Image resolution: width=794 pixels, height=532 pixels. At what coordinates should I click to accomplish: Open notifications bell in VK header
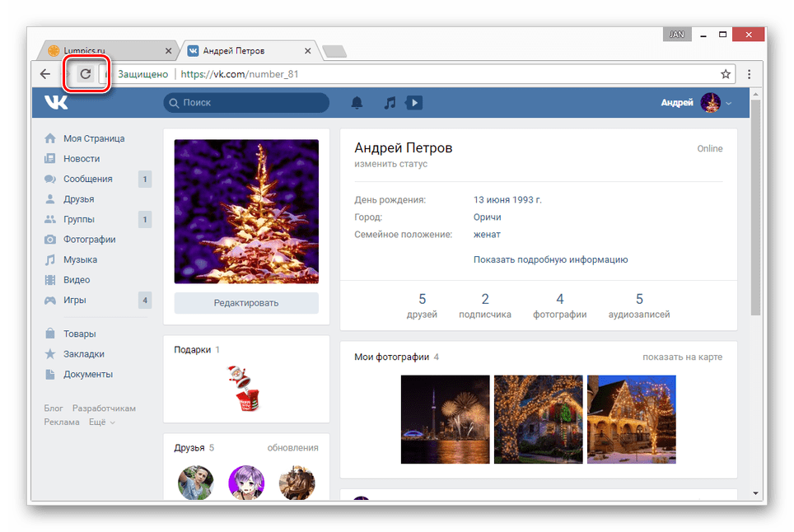coord(357,103)
